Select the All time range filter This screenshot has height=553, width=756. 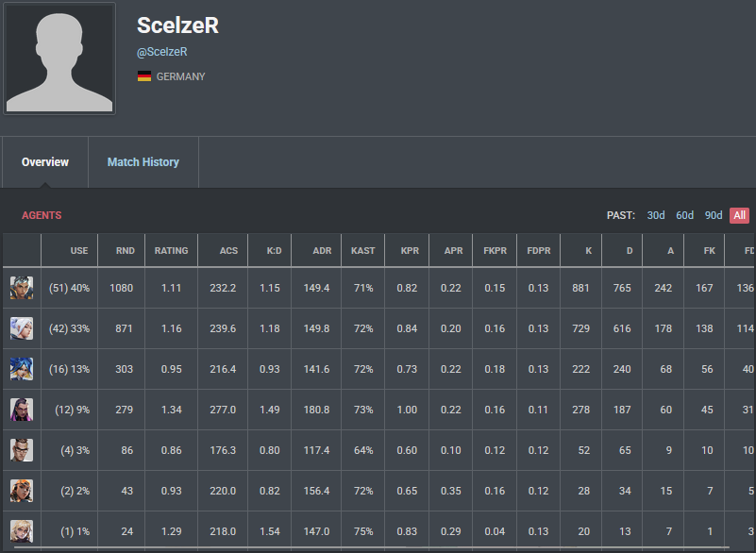coord(740,215)
